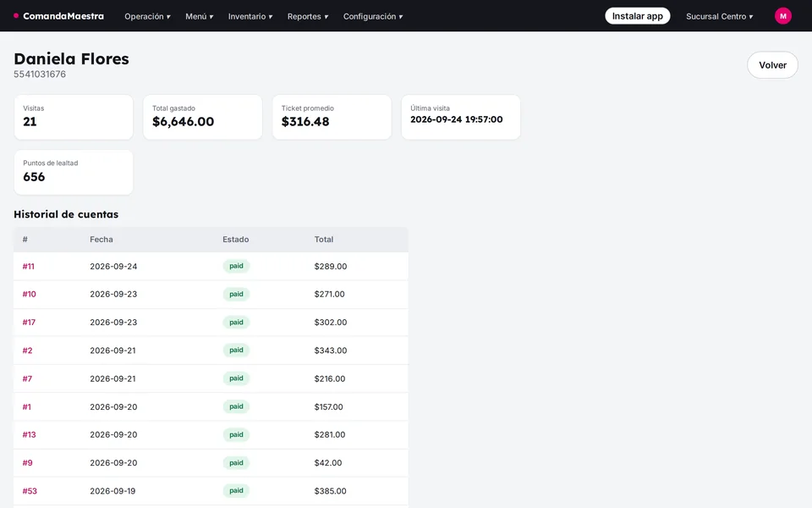Select the Ticket promedio $316.48 card

tap(332, 117)
